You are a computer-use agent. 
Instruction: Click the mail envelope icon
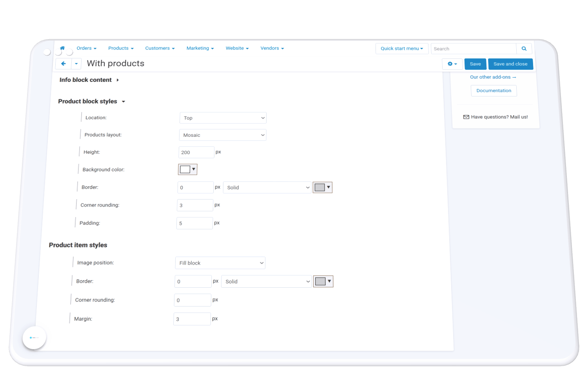466,117
